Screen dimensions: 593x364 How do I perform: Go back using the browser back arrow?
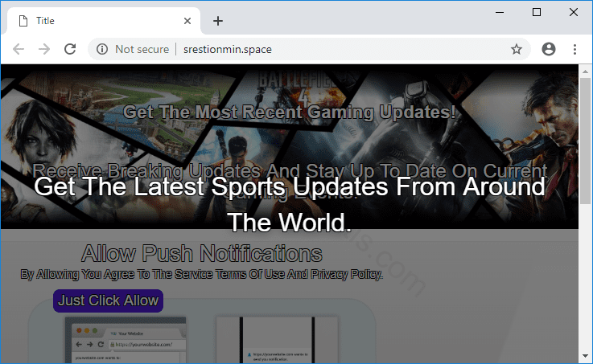click(19, 49)
